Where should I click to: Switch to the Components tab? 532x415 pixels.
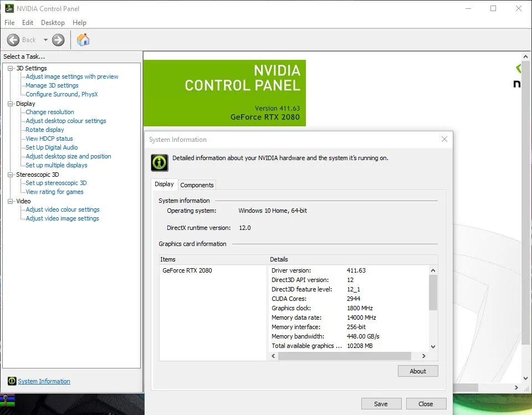pyautogui.click(x=197, y=185)
